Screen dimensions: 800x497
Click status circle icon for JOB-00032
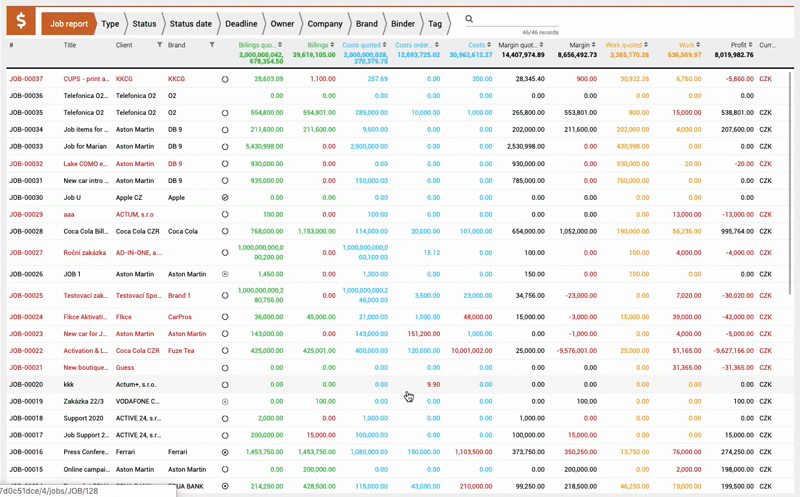coord(225,164)
